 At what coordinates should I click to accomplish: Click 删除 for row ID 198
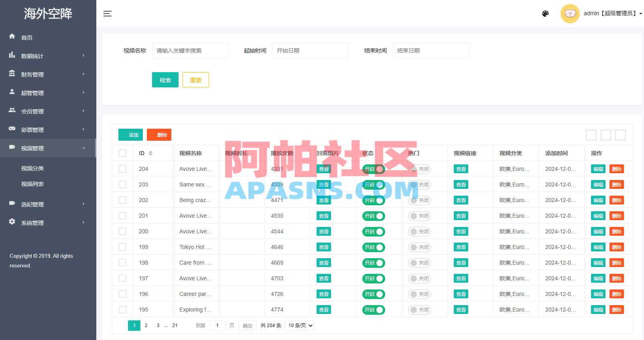click(x=617, y=263)
